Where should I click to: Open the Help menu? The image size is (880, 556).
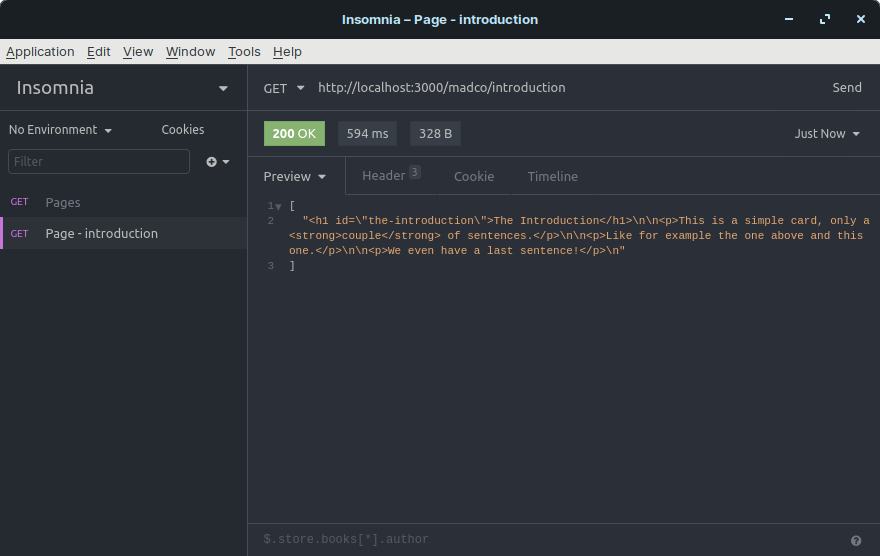tap(287, 52)
